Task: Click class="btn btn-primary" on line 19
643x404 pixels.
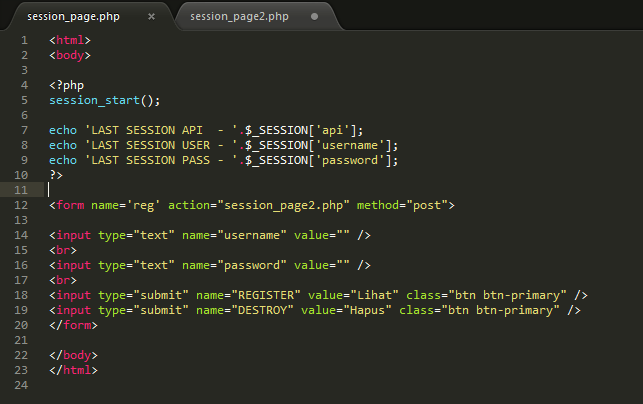Action: coord(479,310)
